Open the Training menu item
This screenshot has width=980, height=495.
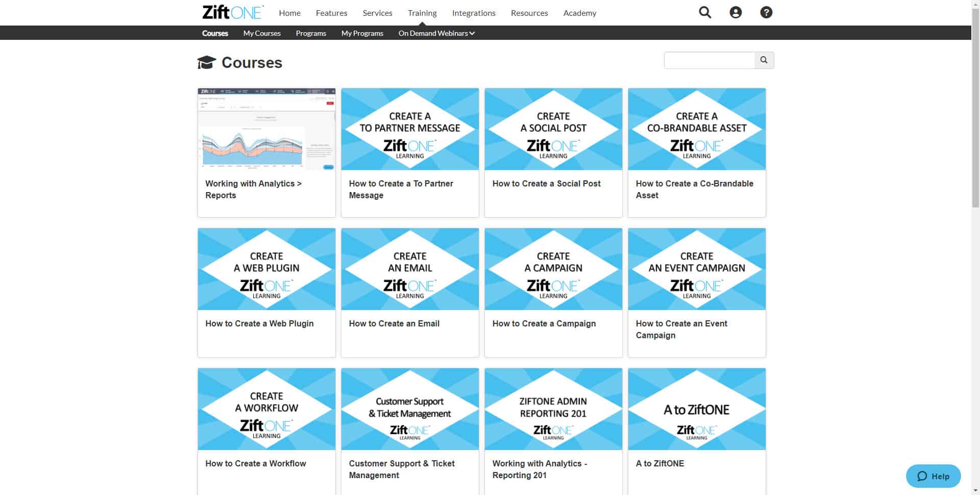(x=422, y=13)
